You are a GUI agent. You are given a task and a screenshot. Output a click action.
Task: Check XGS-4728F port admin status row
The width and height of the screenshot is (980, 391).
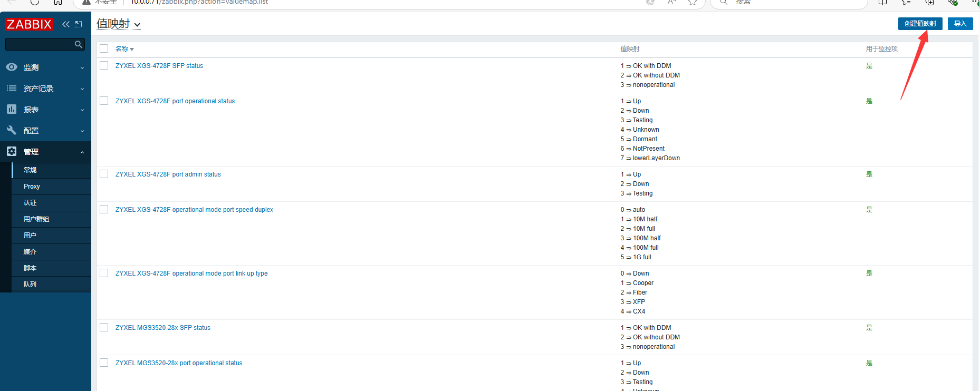(x=104, y=174)
